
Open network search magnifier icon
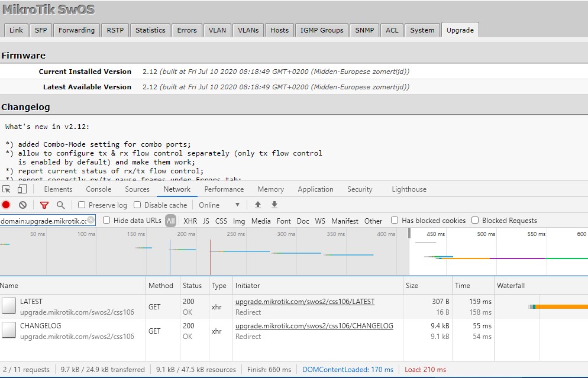pos(60,205)
